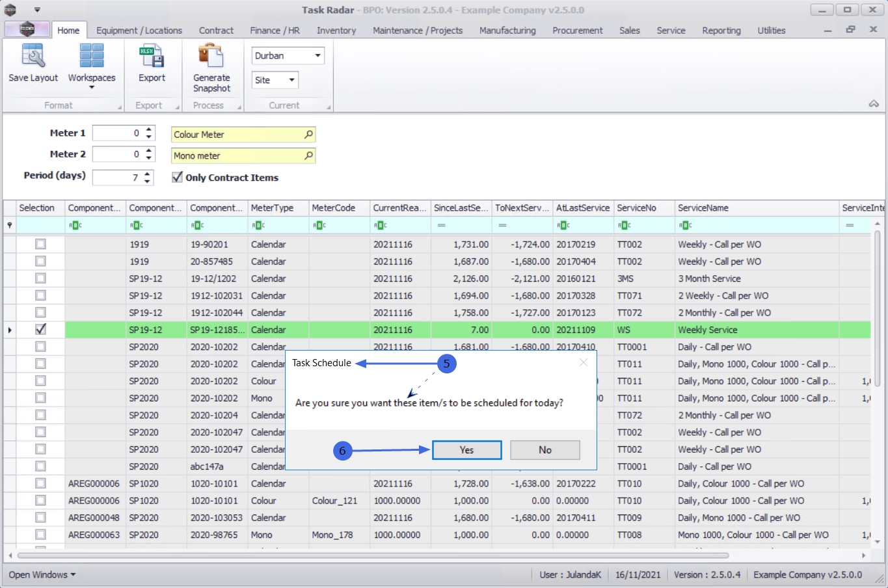Viewport: 888px width, 588px height.
Task: Click the Export to Excel icon
Action: tap(152, 57)
